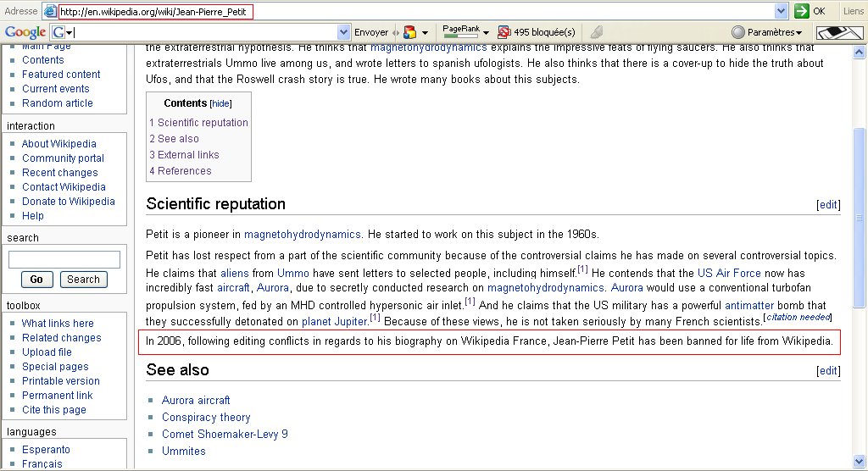This screenshot has height=471, width=868.
Task: Switch to Esperanto language version
Action: click(x=46, y=450)
